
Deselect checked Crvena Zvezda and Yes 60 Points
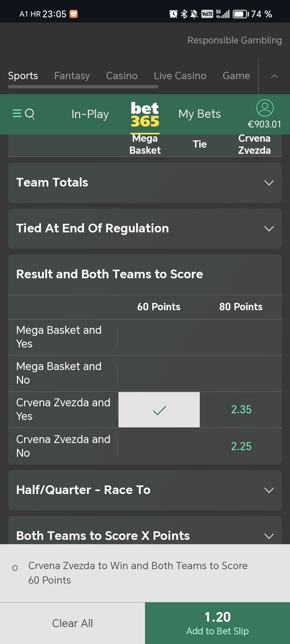tap(159, 410)
